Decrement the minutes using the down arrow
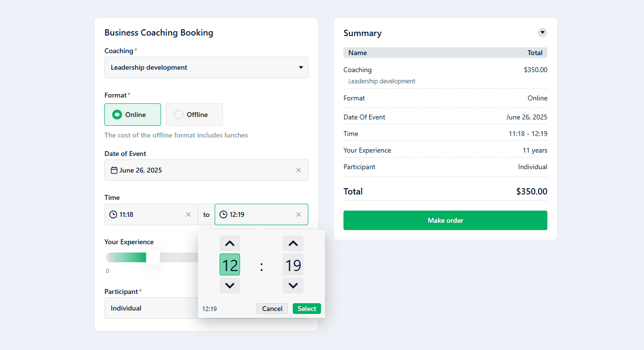The width and height of the screenshot is (644, 350). coord(293,286)
